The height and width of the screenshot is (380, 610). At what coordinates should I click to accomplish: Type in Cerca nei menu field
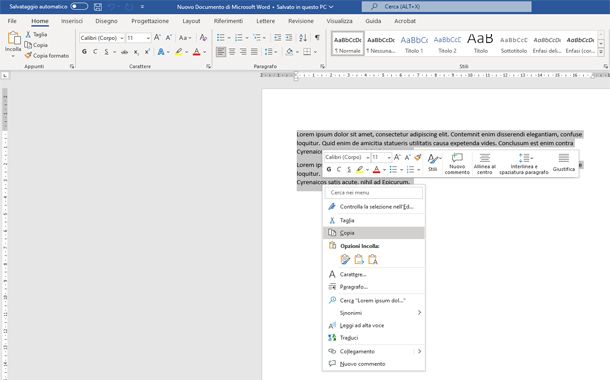point(374,193)
